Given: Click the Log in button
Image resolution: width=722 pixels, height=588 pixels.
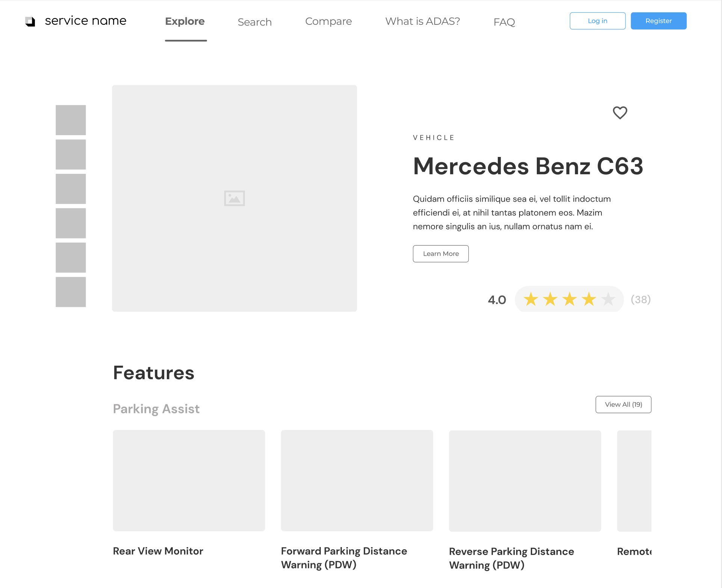Looking at the screenshot, I should (597, 21).
